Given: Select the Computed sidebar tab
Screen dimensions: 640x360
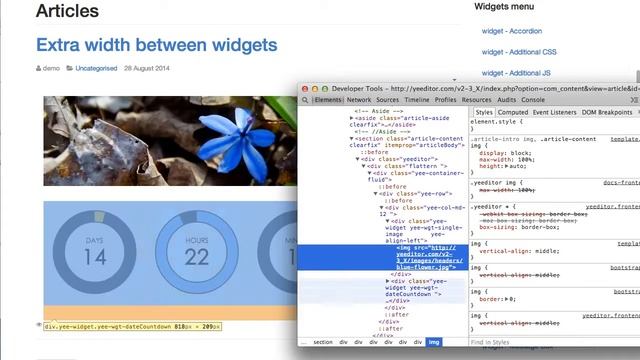Looking at the screenshot, I should (x=513, y=112).
